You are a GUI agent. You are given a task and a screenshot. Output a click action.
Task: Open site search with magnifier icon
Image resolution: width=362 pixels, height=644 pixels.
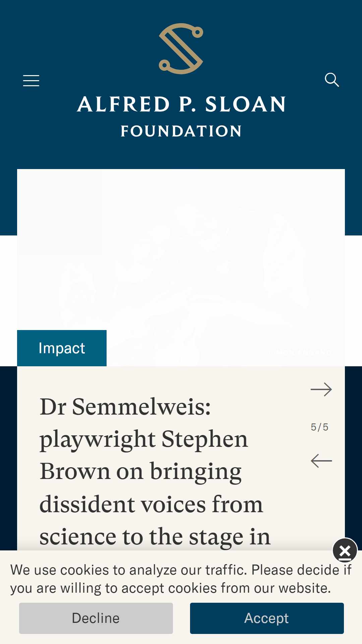click(332, 80)
